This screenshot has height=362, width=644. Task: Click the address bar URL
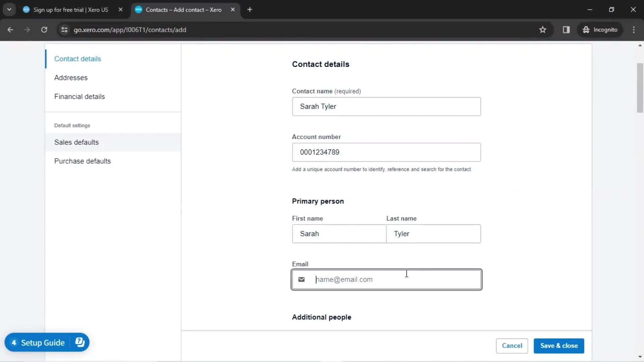(130, 30)
